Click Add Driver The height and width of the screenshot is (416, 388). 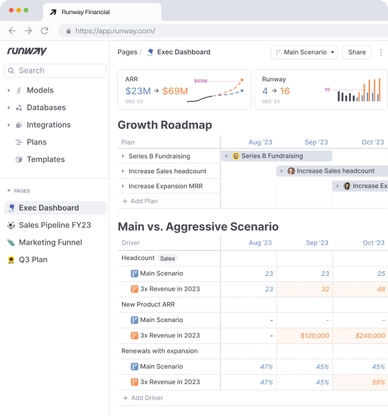tap(143, 398)
